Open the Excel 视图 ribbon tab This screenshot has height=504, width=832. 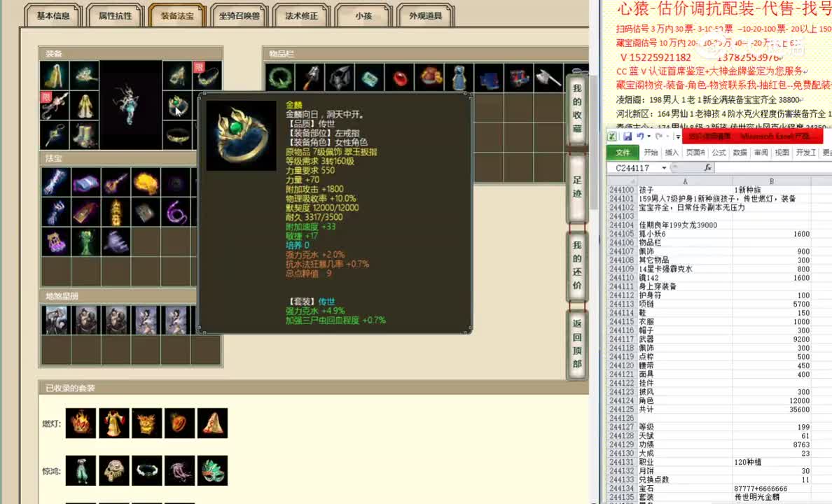click(x=782, y=153)
